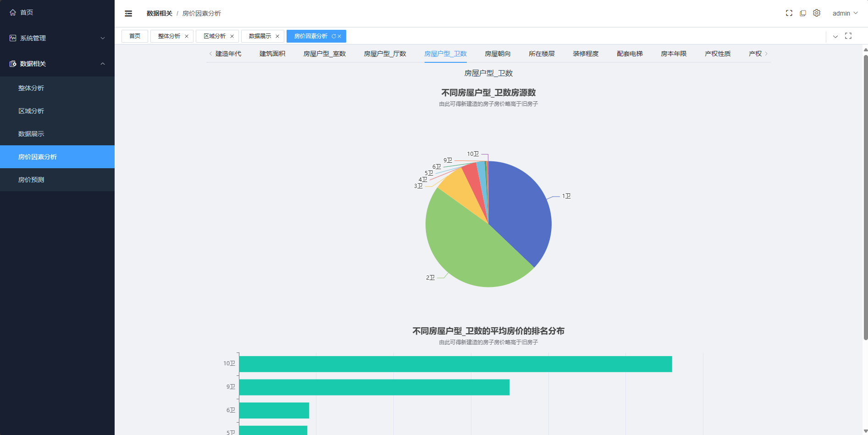The width and height of the screenshot is (868, 435).
Task: Select the 房本年限 factor tab
Action: [674, 54]
